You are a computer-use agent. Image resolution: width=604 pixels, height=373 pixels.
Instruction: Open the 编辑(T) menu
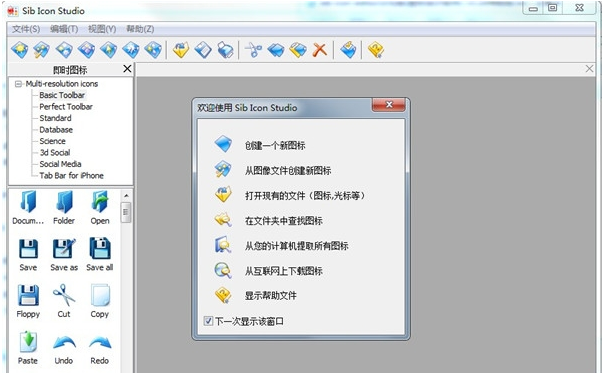pyautogui.click(x=64, y=29)
